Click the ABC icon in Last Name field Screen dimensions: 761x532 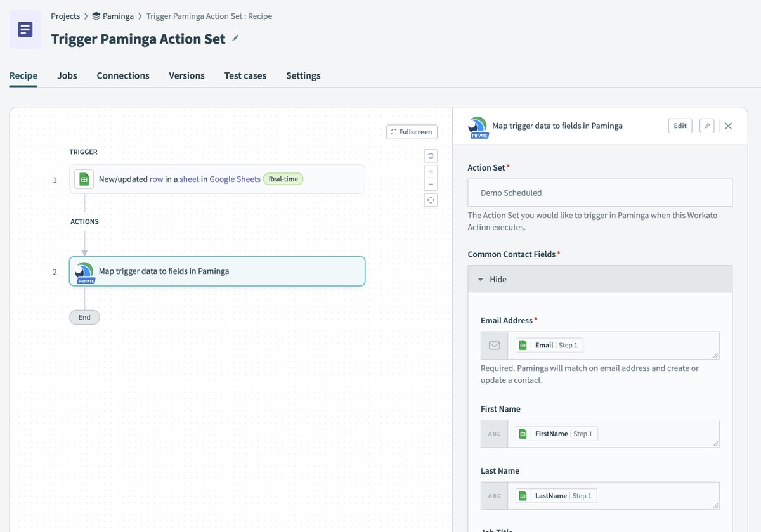tap(494, 496)
